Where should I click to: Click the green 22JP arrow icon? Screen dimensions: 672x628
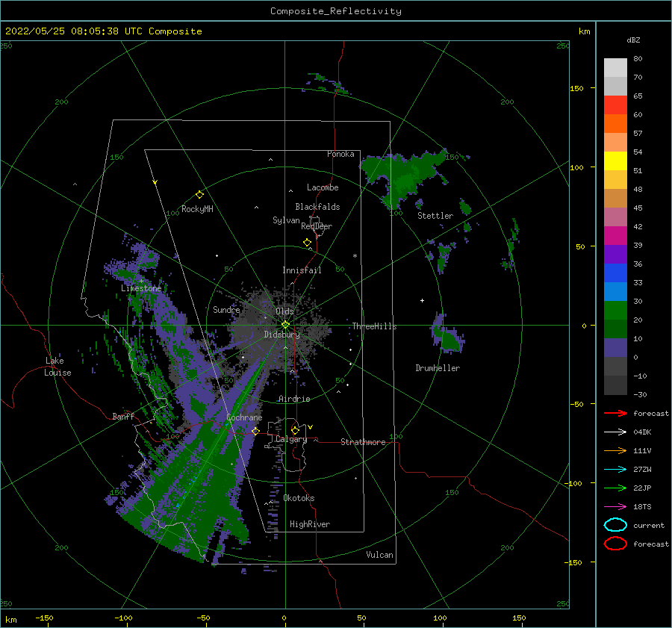615,488
